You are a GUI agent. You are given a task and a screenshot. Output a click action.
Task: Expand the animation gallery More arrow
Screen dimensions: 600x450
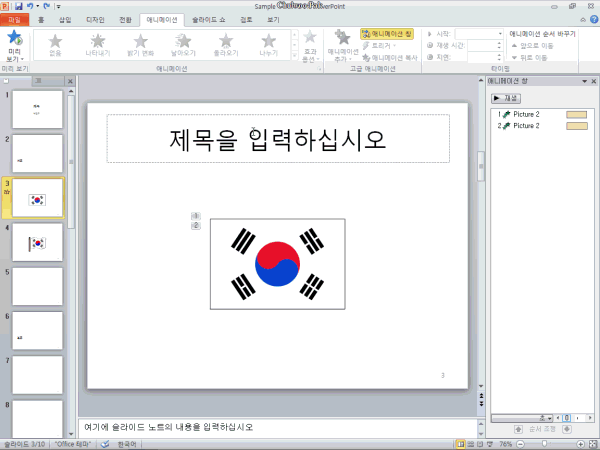(295, 56)
